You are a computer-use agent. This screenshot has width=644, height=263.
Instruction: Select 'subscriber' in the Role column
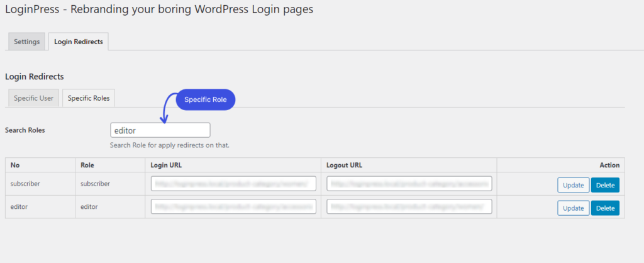96,184
